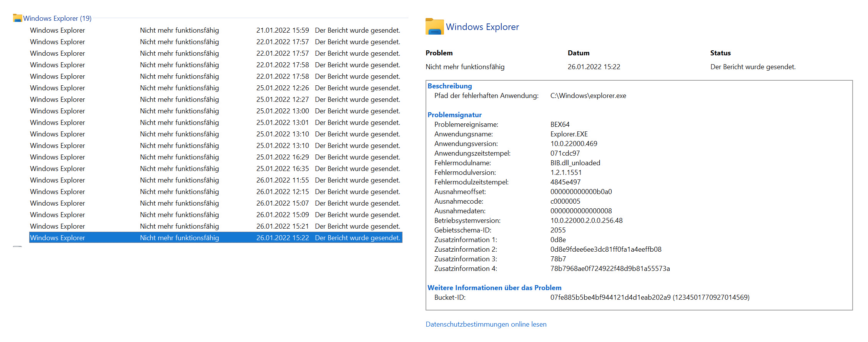Image resolution: width=868 pixels, height=342 pixels.
Task: Select the report from 25.01.2022 16:29
Action: [216, 157]
